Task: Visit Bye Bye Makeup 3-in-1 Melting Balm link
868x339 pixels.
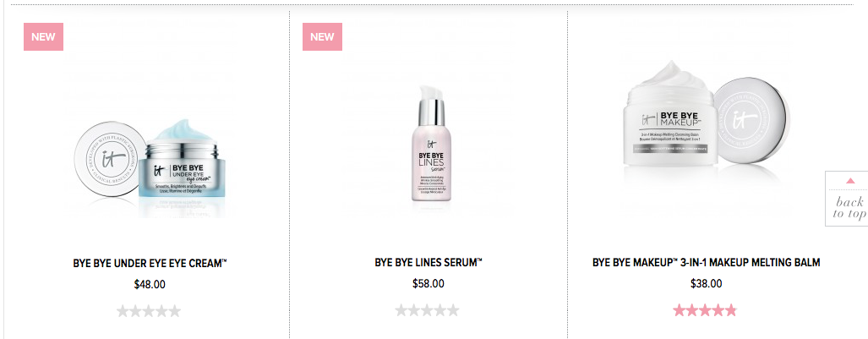Action: pos(706,263)
